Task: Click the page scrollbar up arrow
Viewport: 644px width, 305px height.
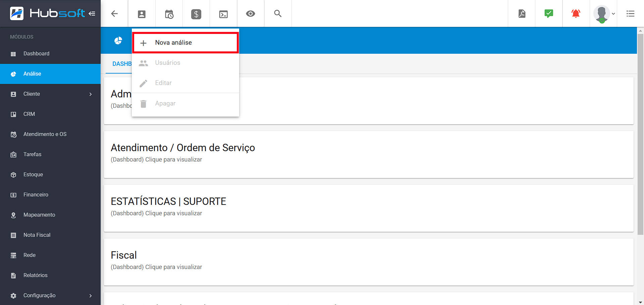Action: pos(641,30)
